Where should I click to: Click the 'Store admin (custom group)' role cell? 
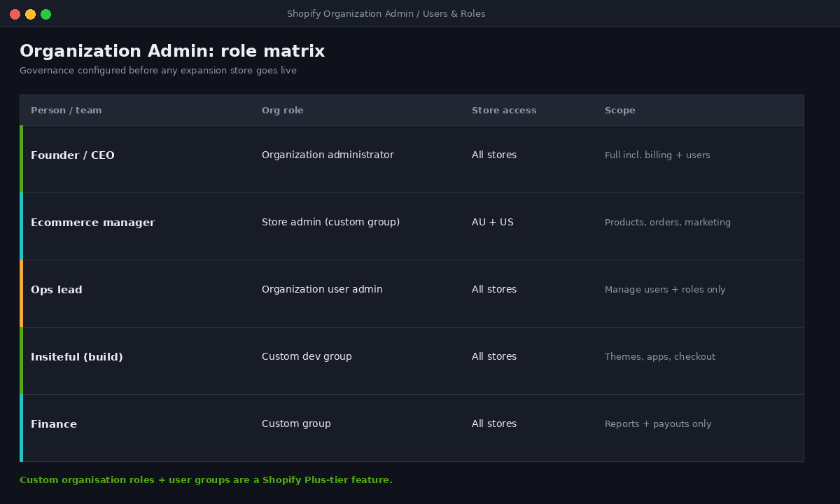tap(331, 222)
